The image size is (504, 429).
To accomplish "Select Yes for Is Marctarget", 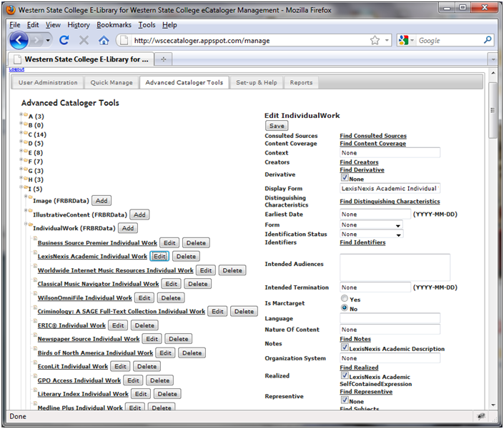I will pyautogui.click(x=345, y=298).
